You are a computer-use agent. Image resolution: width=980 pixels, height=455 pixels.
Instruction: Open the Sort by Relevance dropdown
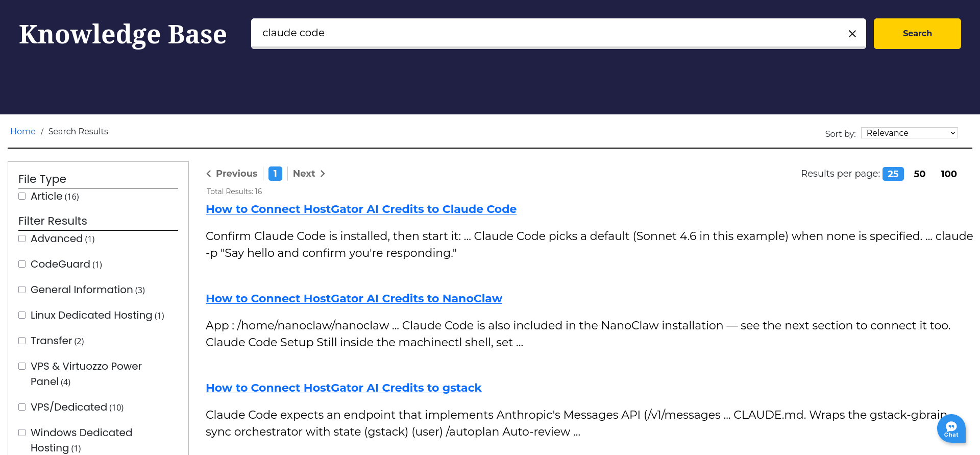[x=909, y=133]
